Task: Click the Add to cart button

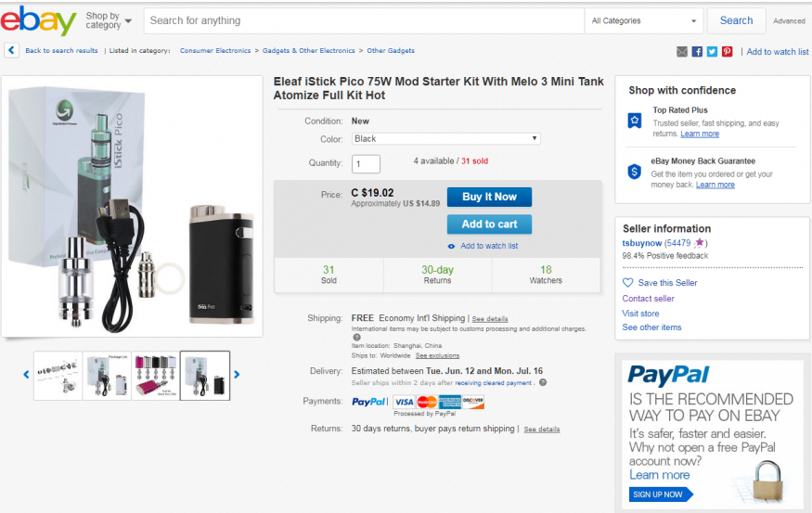Action: (489, 224)
